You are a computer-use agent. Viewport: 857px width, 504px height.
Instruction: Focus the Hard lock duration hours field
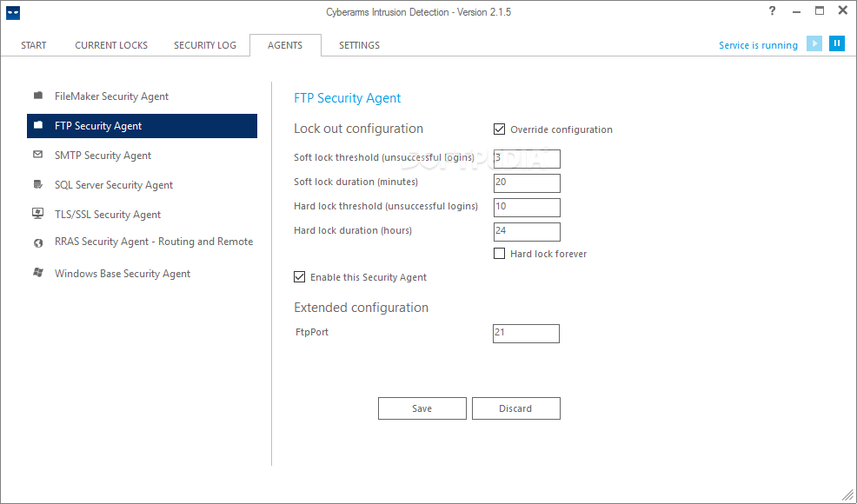(x=527, y=232)
